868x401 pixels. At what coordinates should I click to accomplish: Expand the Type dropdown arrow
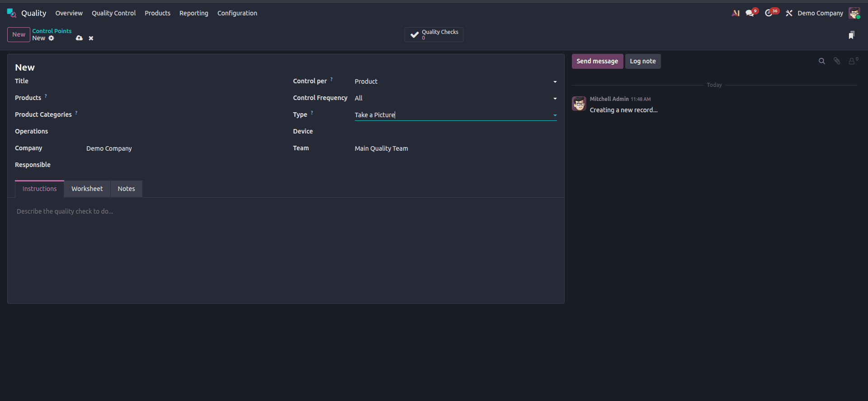(x=555, y=115)
